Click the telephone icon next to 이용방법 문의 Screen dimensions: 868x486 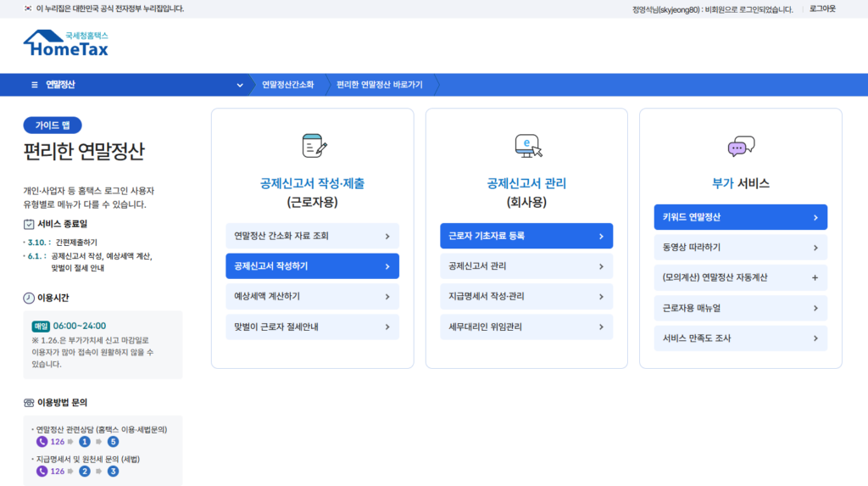point(29,402)
